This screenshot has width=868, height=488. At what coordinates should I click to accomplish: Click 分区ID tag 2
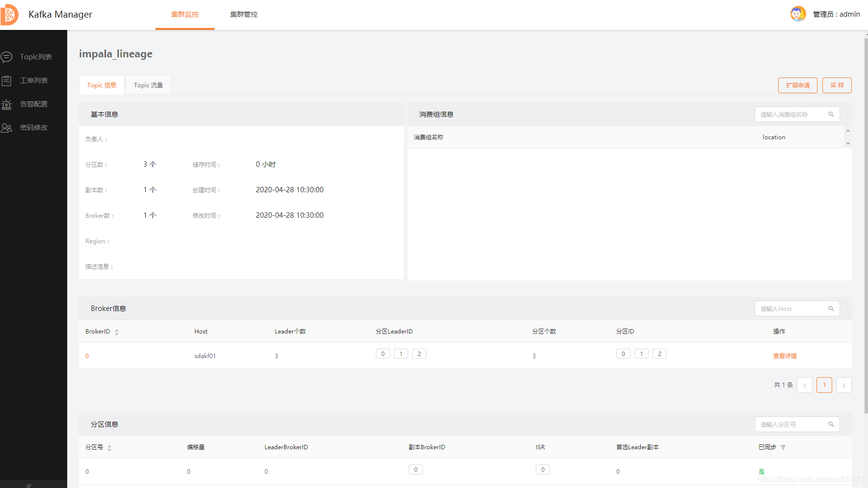659,354
